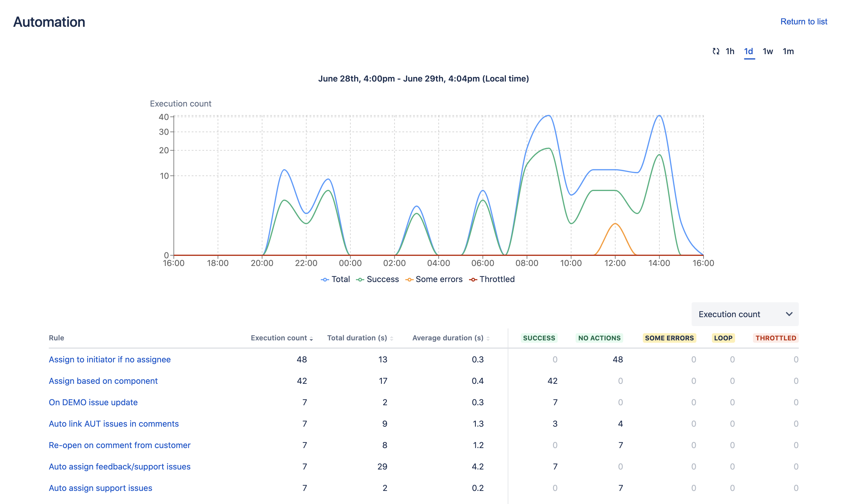This screenshot has height=504, width=847.
Task: Click Return to list link
Action: (x=804, y=22)
